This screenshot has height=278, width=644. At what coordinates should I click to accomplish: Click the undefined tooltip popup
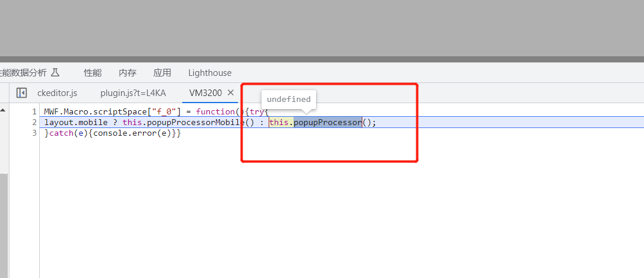coord(289,100)
